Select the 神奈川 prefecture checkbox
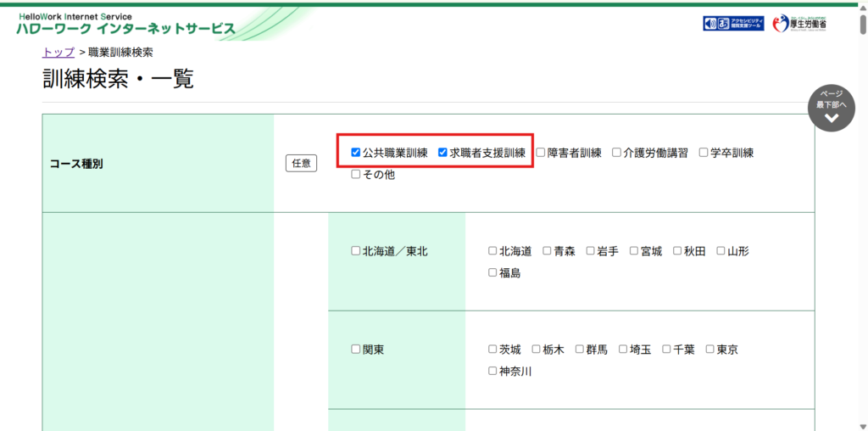The height and width of the screenshot is (431, 868). click(x=492, y=372)
